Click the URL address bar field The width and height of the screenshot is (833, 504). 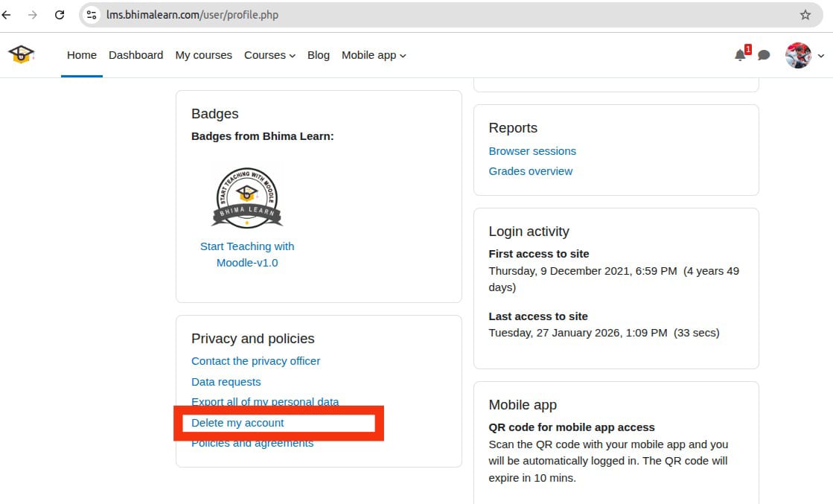point(447,15)
